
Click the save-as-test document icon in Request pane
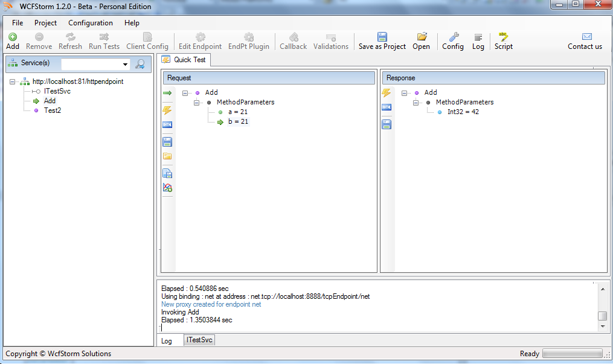167,173
